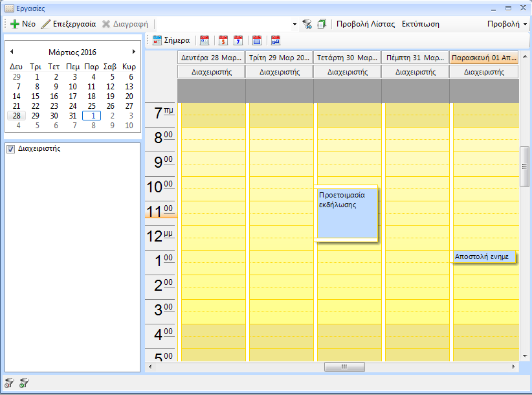The height and width of the screenshot is (395, 532).
Task: Uncheck the Διαχειριστής checkbox
Action: [x=10, y=149]
